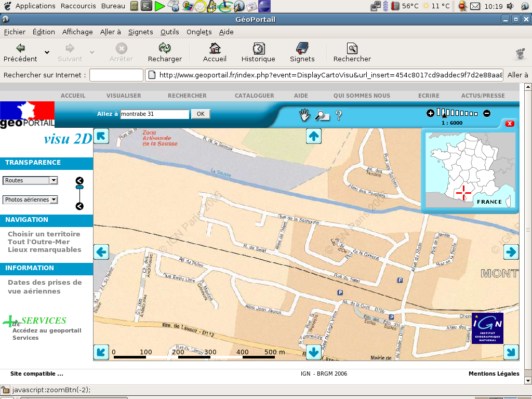The image size is (532, 399).
Task: Expand the Suivant history dropdown arrow
Action: click(92, 52)
